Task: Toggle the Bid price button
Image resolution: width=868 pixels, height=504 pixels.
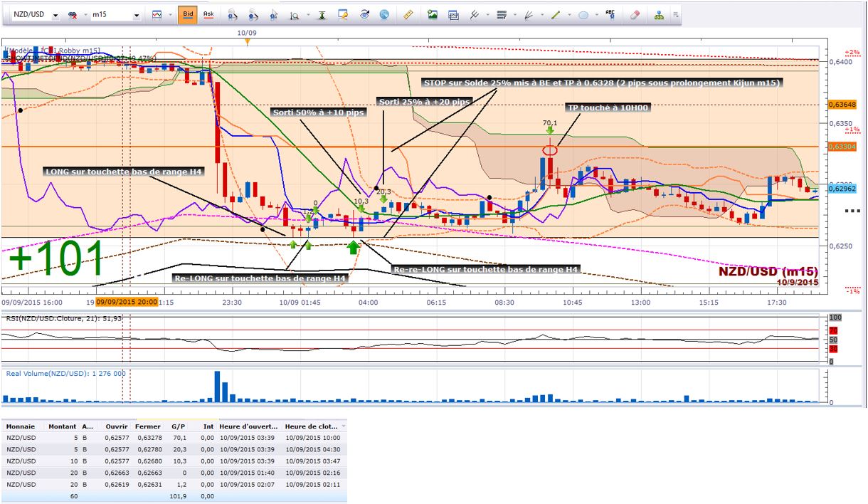Action: pyautogui.click(x=187, y=14)
